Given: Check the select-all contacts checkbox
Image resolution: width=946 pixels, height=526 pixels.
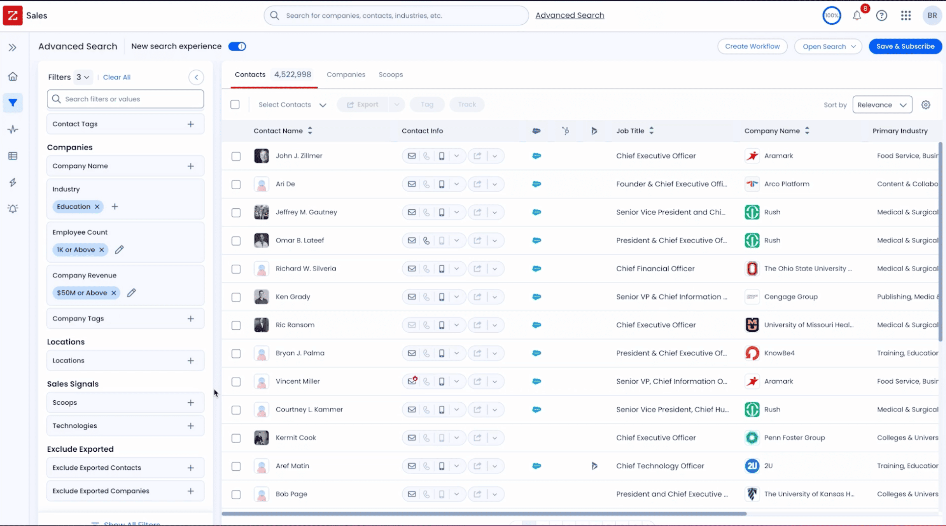Looking at the screenshot, I should coord(235,105).
